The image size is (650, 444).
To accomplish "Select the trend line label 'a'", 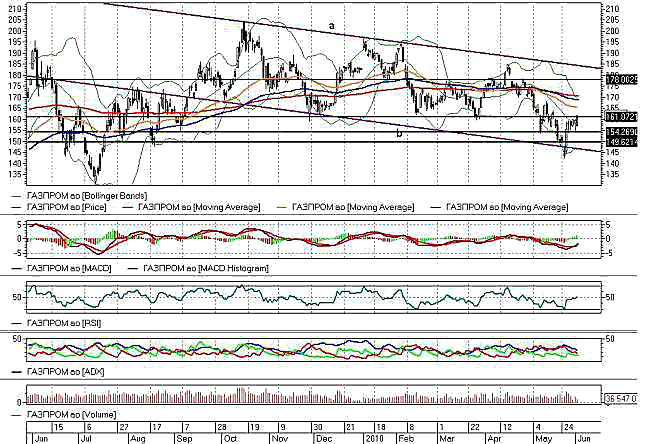I will [331, 26].
